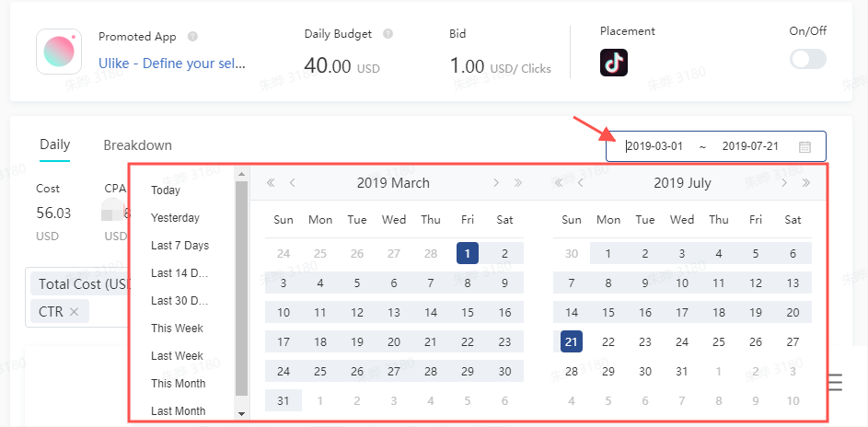
Task: Choose Last 7 Days preset
Action: click(179, 246)
